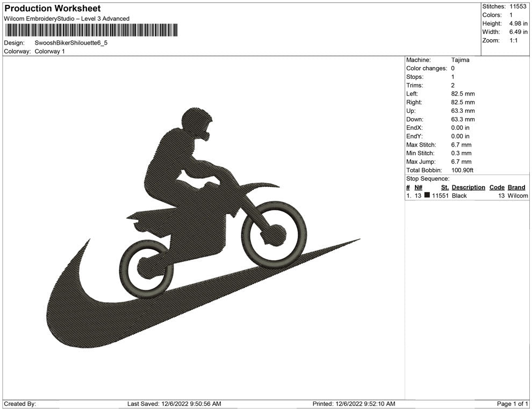Click the 'St.' column header
Viewport: 532px width, 409px height.
pyautogui.click(x=445, y=187)
